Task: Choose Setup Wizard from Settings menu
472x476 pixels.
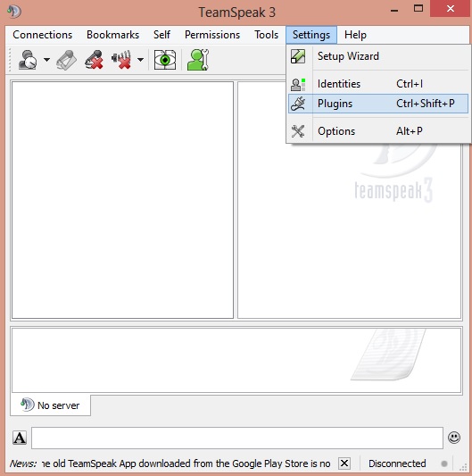Action: (x=378, y=56)
